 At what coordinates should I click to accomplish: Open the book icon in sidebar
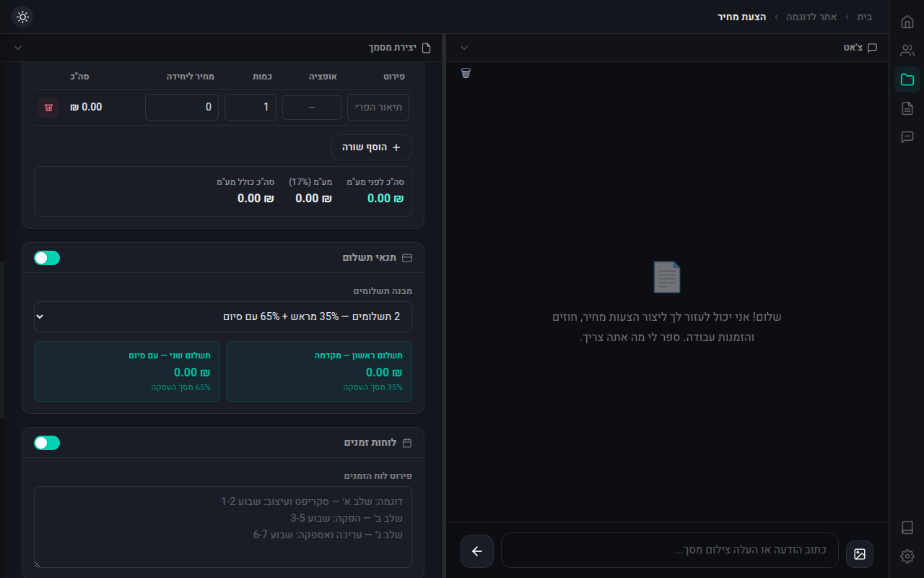point(907,527)
